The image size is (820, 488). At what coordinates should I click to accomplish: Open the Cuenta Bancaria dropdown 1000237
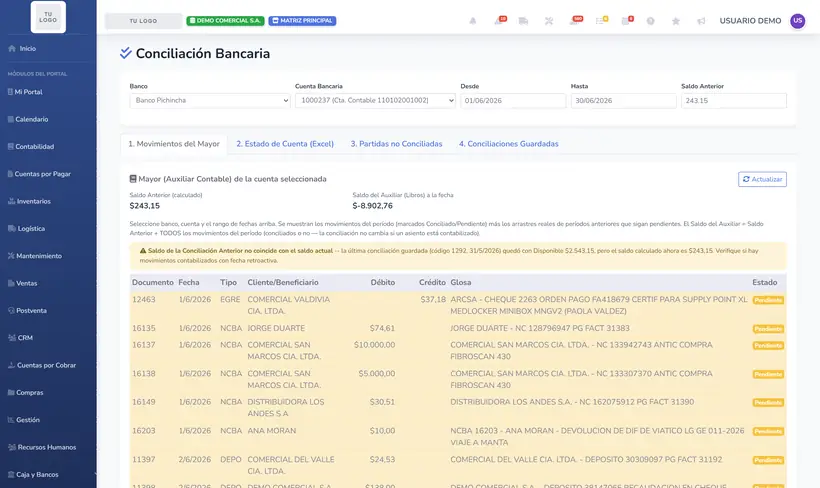click(375, 100)
